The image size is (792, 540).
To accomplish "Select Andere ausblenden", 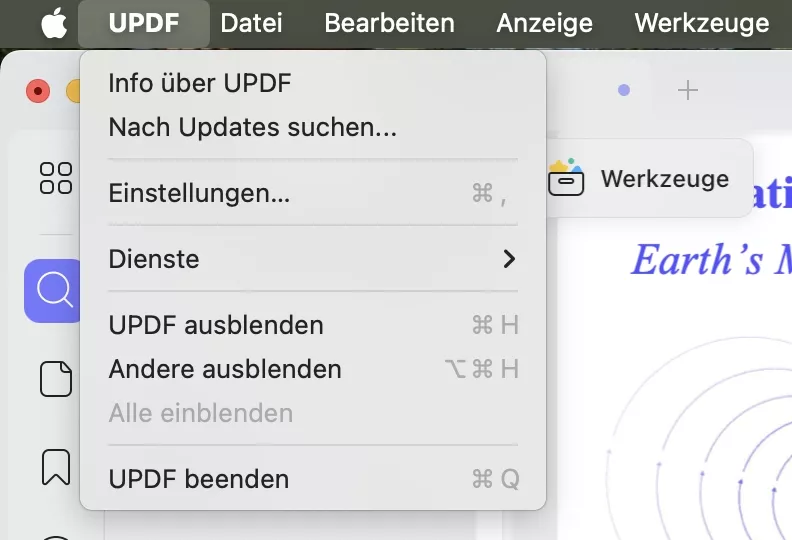I will pyautogui.click(x=313, y=369).
